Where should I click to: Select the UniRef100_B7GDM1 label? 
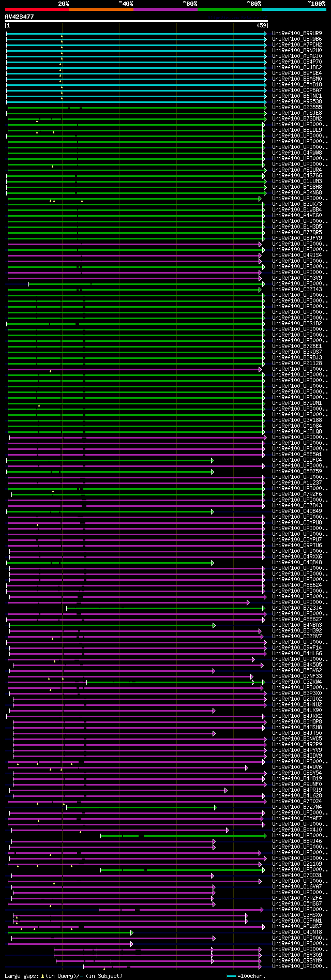tap(297, 403)
